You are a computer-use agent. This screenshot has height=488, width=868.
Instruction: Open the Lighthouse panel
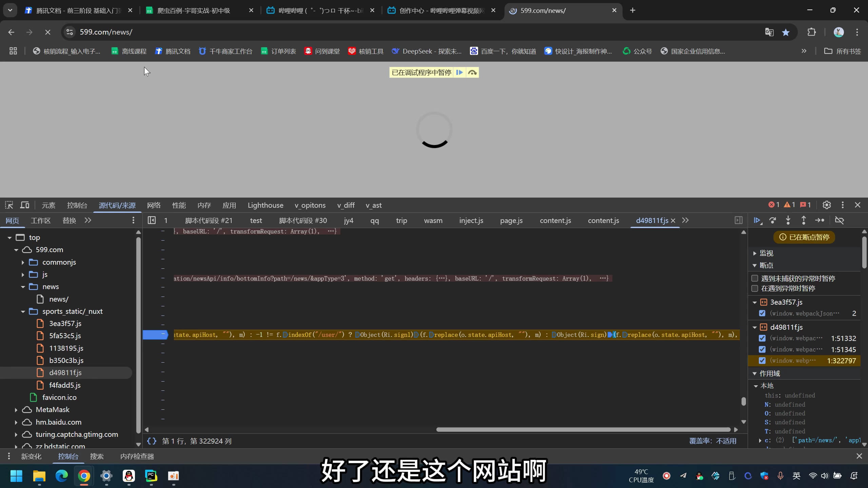(266, 205)
